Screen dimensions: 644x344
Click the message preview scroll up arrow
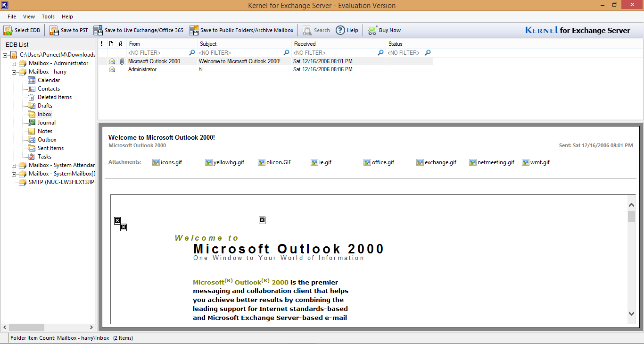coord(632,205)
